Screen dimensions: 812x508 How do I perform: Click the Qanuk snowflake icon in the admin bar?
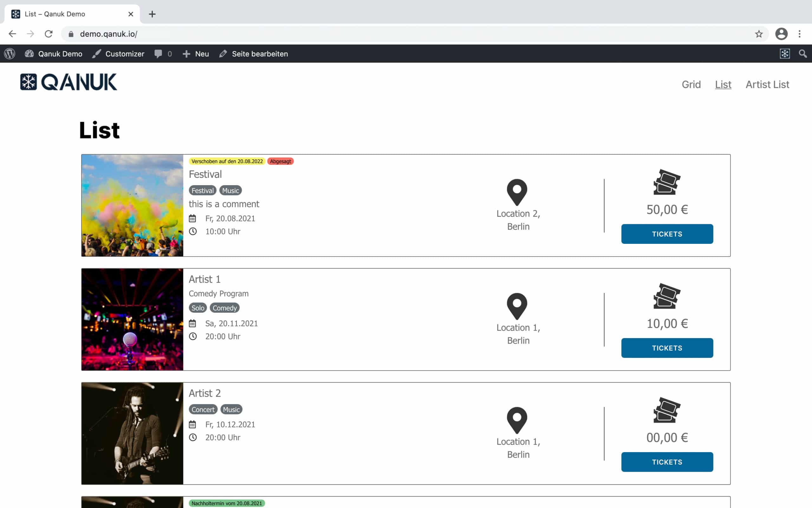click(x=784, y=54)
